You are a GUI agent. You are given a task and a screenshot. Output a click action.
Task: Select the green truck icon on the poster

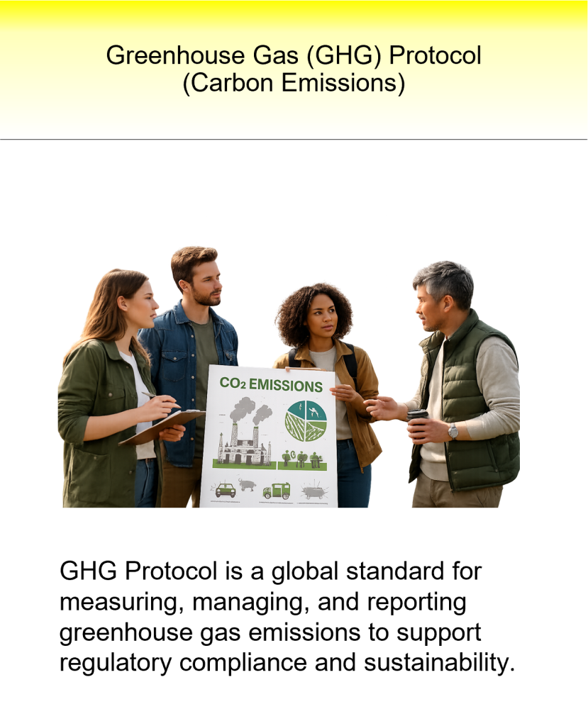(277, 491)
